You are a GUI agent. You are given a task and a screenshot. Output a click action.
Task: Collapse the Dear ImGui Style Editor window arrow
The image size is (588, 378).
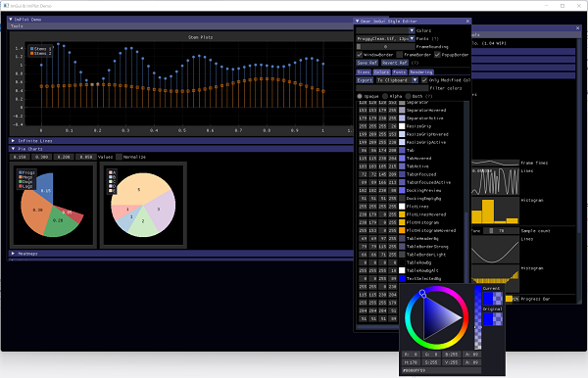(x=358, y=21)
